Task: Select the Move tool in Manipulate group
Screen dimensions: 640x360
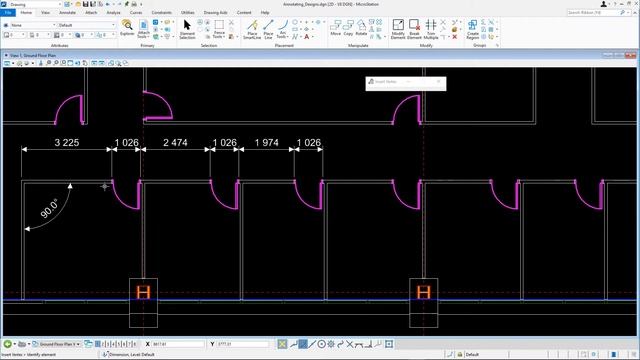Action: [x=336, y=28]
